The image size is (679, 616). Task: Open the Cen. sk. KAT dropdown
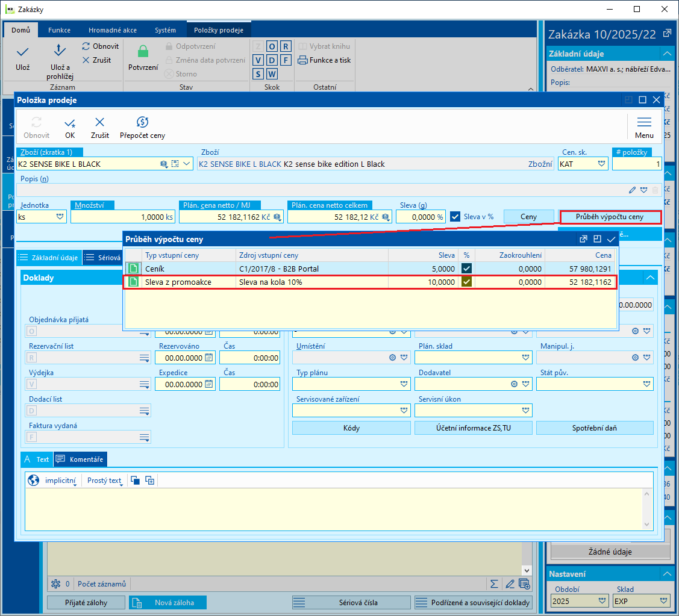click(601, 164)
